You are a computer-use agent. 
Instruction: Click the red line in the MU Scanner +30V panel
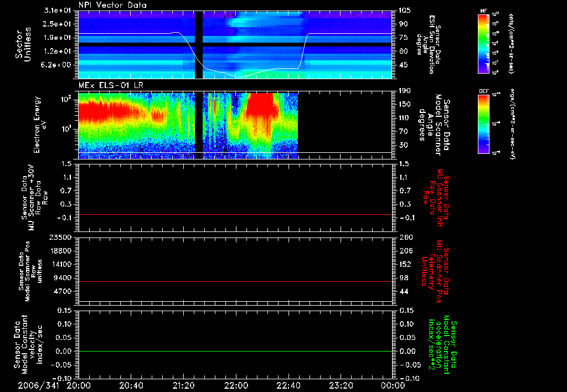coord(235,214)
